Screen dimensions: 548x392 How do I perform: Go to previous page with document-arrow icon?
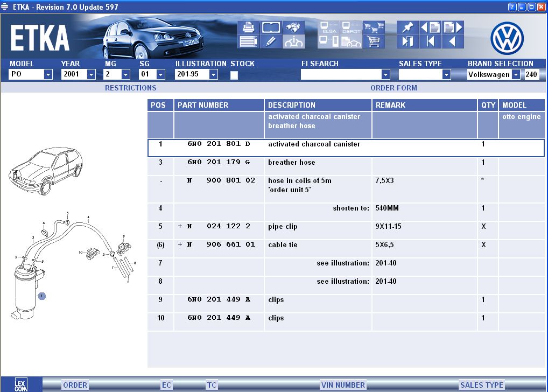point(430,27)
